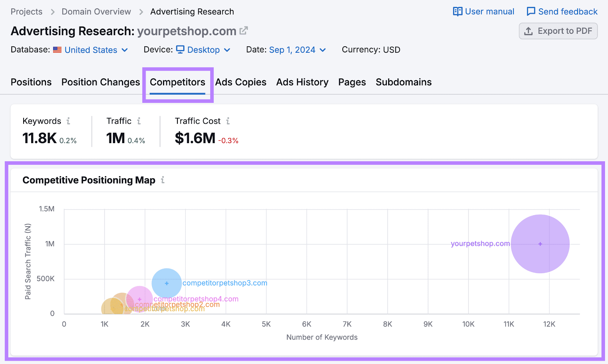
Task: Navigate to the Projects breadcrumb link
Action: (26, 11)
